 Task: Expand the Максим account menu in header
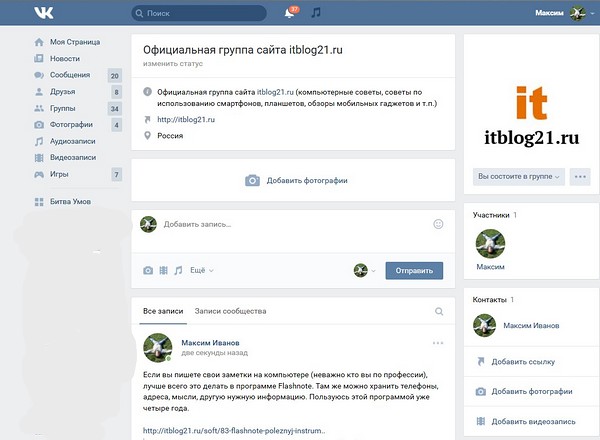(x=564, y=13)
